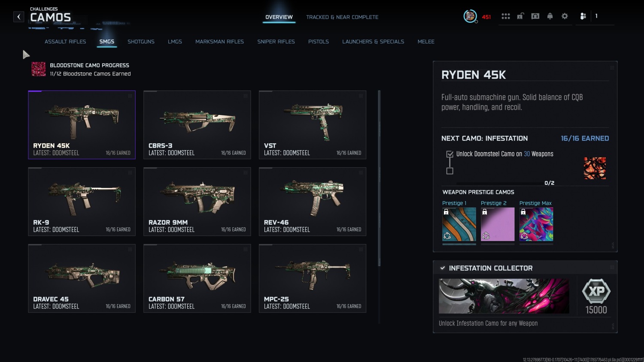The width and height of the screenshot is (644, 362).
Task: Open the Pistols category
Action: [x=319, y=42]
